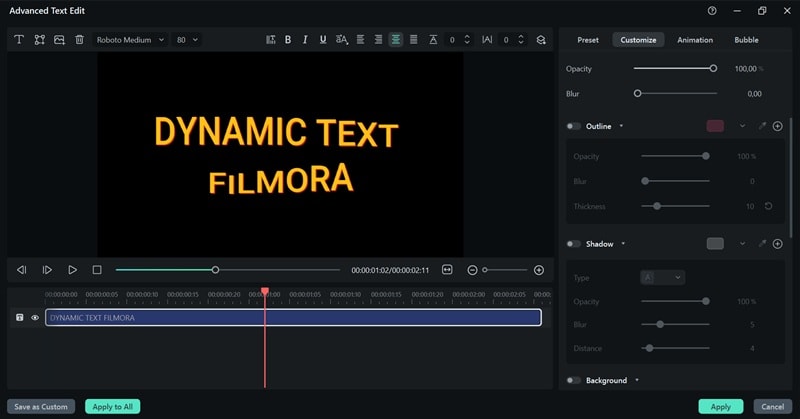Enable the Background toggle
Screen dimensions: 800x419
point(573,380)
